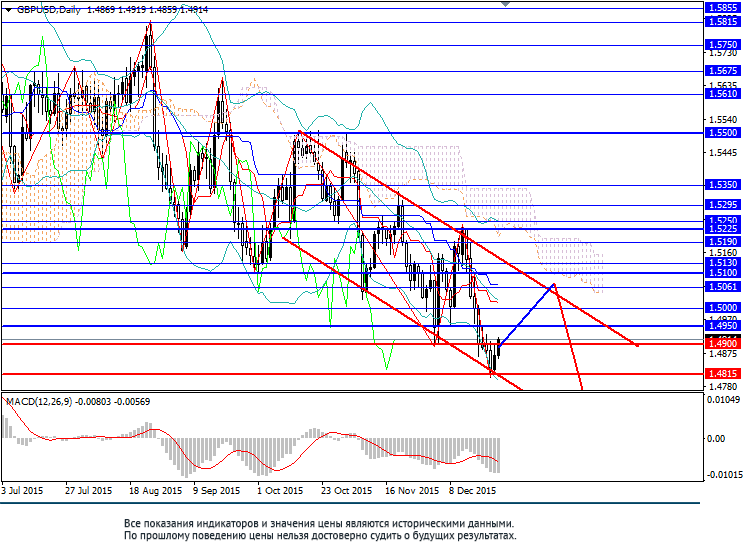Select the 1.5000 price level label
The image size is (743, 552).
point(722,308)
